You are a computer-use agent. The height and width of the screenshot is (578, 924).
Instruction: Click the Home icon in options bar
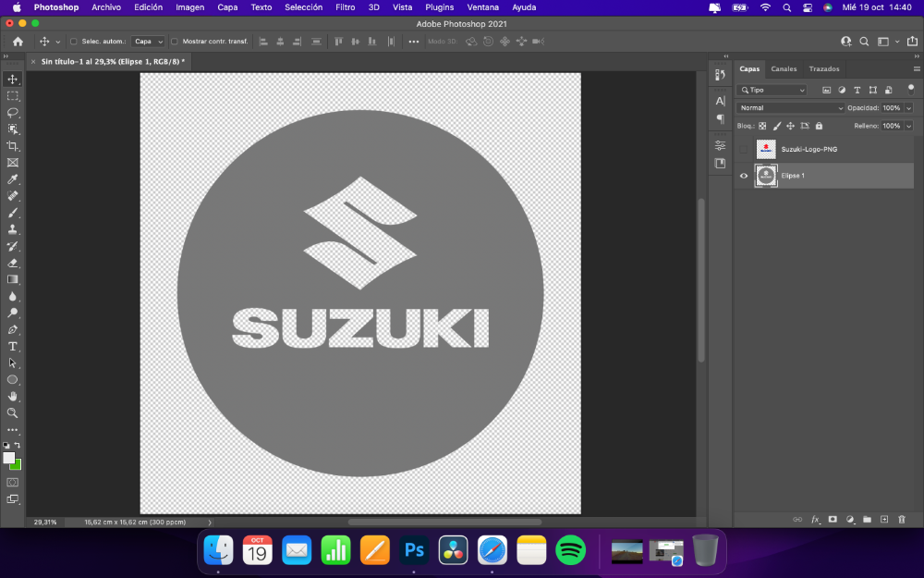click(18, 42)
